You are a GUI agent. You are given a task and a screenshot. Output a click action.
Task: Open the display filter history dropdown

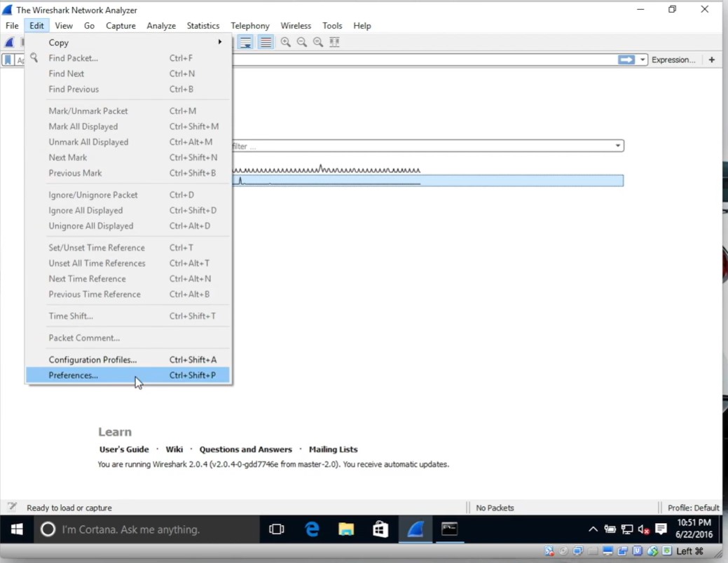pyautogui.click(x=643, y=60)
